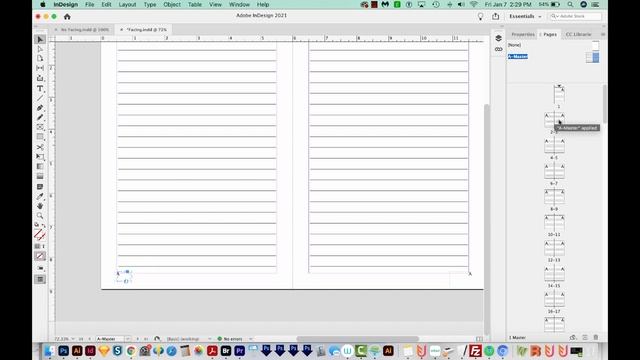Toggle formatting affects container or text
This screenshot has height=360, width=640.
pyautogui.click(x=40, y=246)
